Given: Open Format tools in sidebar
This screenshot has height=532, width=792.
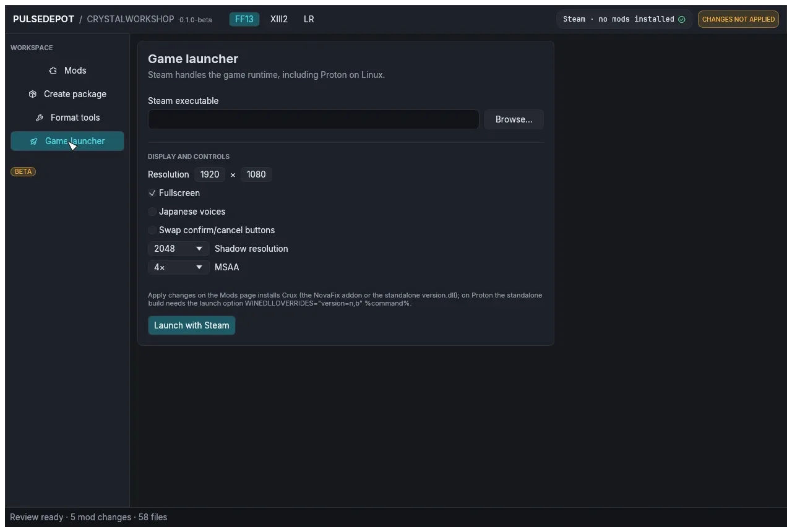Looking at the screenshot, I should (67, 118).
